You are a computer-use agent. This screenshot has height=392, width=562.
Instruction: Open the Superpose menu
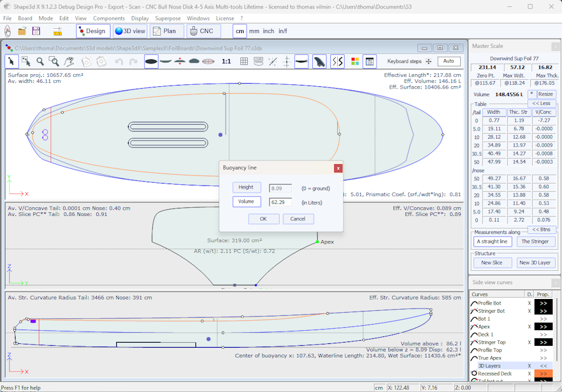pos(167,19)
